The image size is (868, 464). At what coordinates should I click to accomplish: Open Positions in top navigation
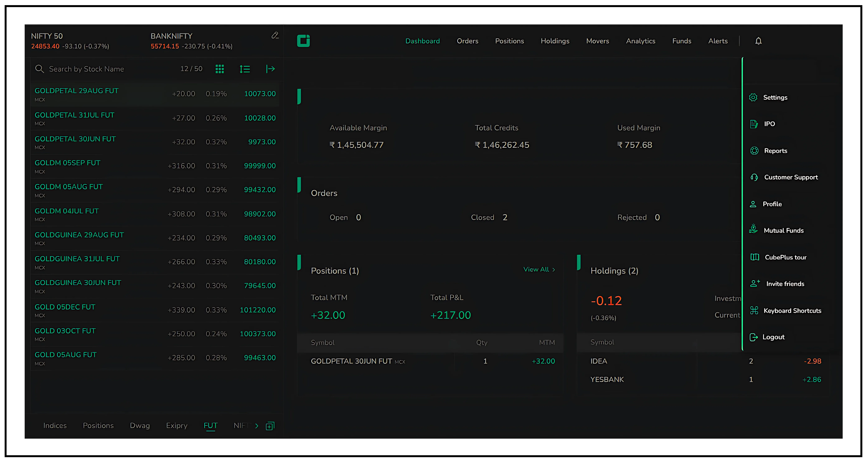(x=509, y=41)
